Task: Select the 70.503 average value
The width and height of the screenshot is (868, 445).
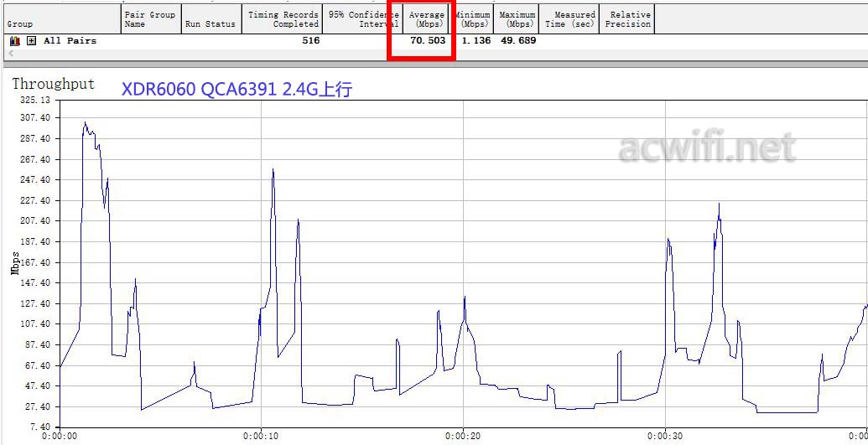Action: pos(428,40)
